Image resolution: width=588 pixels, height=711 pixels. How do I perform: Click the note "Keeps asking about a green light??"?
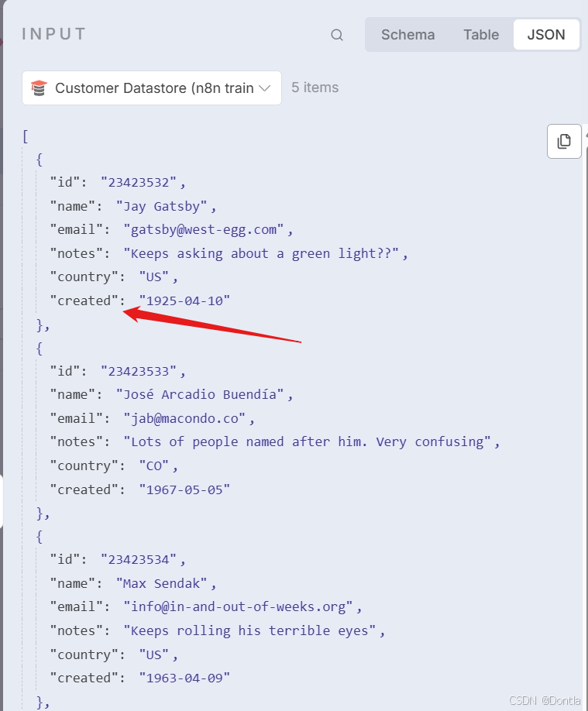coord(261,253)
